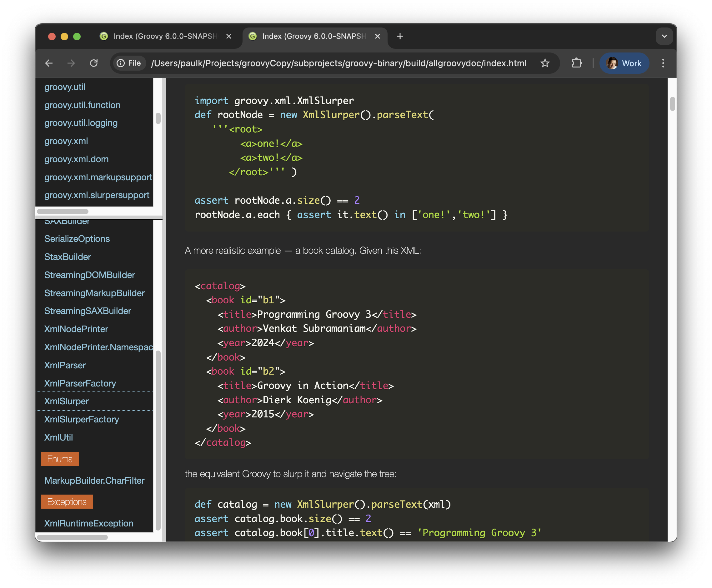712x588 pixels.
Task: Click the 'Dierk Koenig' author XML line
Action: tap(299, 400)
